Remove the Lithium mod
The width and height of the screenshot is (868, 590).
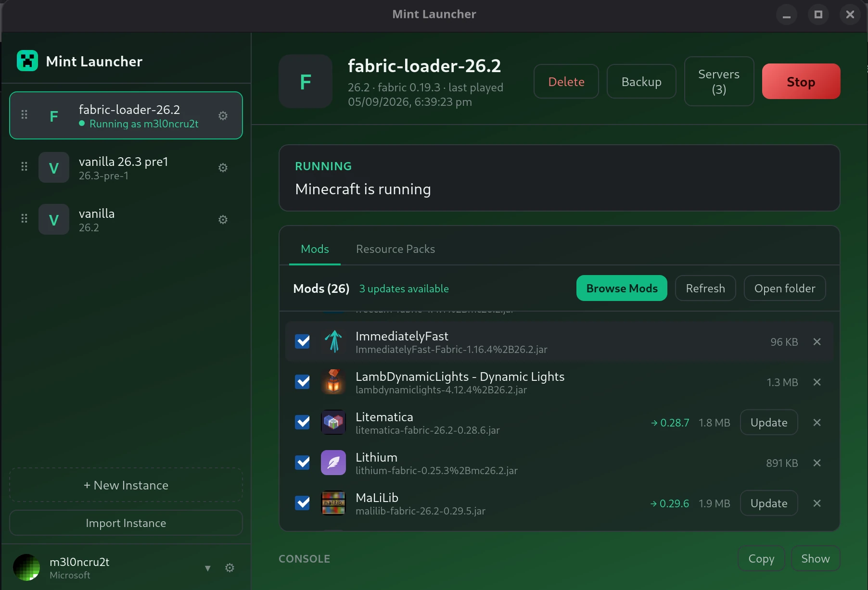(x=817, y=463)
